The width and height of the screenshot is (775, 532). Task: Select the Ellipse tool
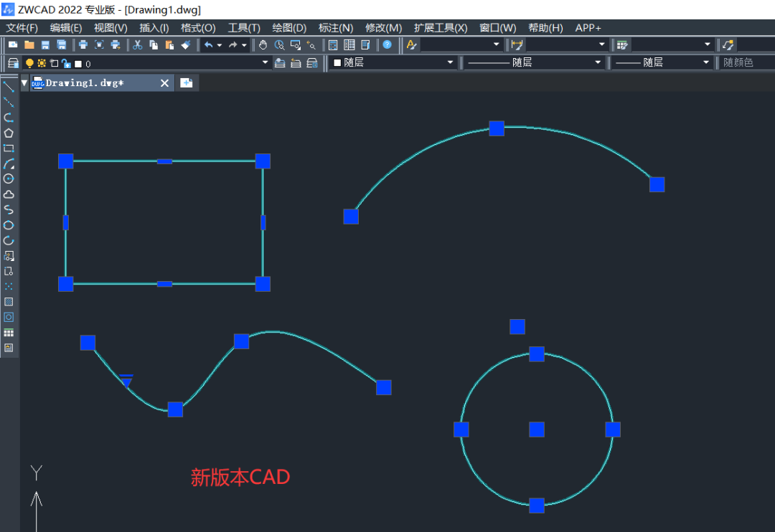pos(9,224)
